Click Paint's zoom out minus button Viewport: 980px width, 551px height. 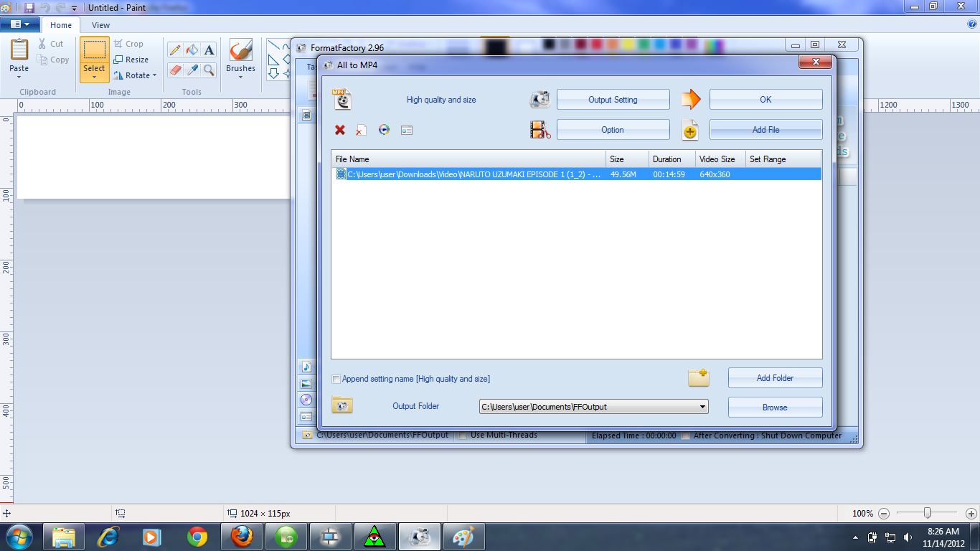884,514
